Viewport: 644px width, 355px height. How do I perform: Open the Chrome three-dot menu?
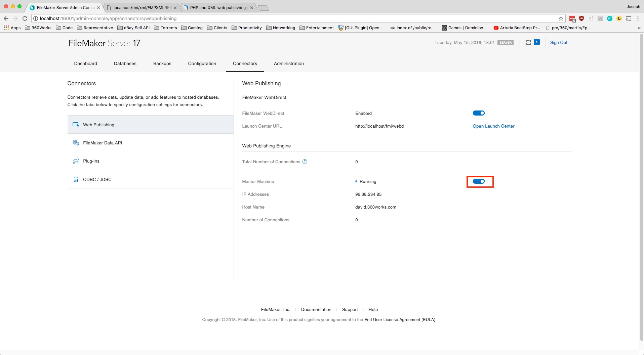638,18
